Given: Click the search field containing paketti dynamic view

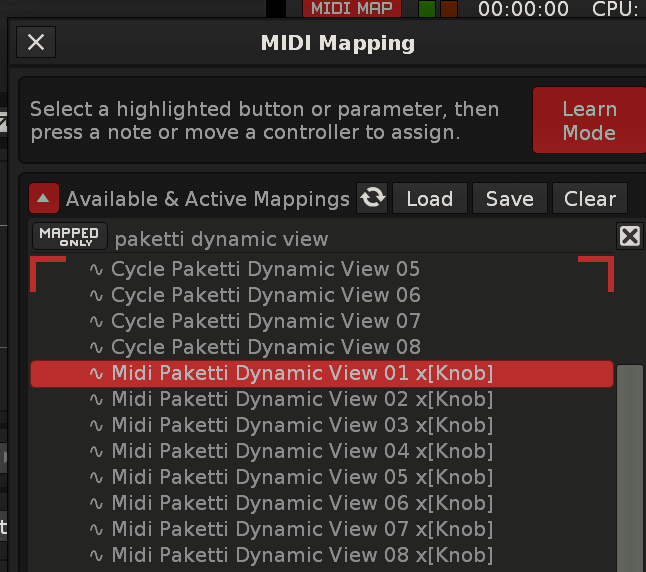Looking at the screenshot, I should [x=360, y=239].
